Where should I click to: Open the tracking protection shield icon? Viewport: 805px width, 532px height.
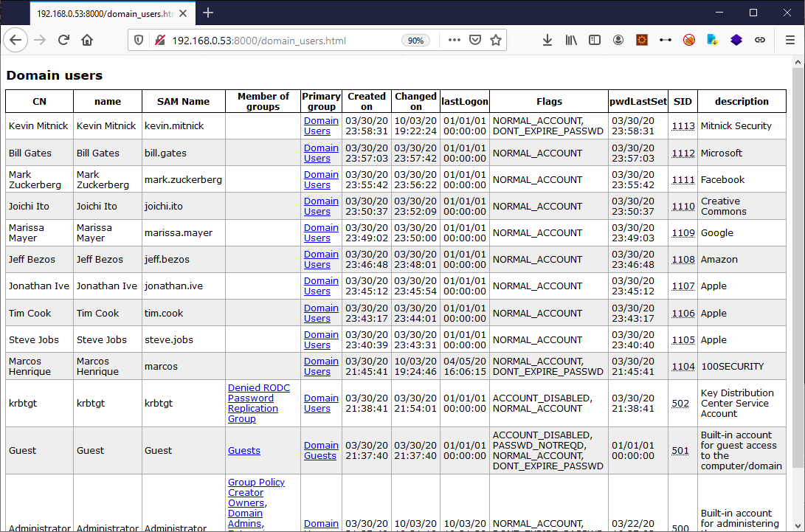click(139, 41)
